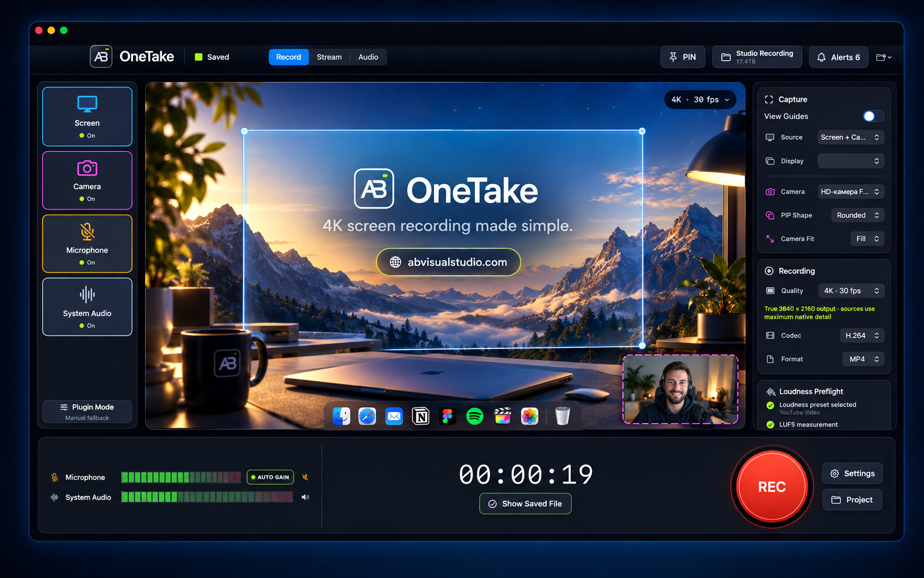Open the Trash in the dock
This screenshot has width=924, height=578.
coord(562,416)
